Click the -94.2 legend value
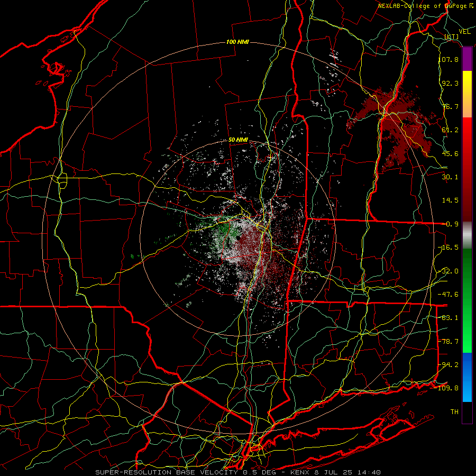 tap(448, 365)
